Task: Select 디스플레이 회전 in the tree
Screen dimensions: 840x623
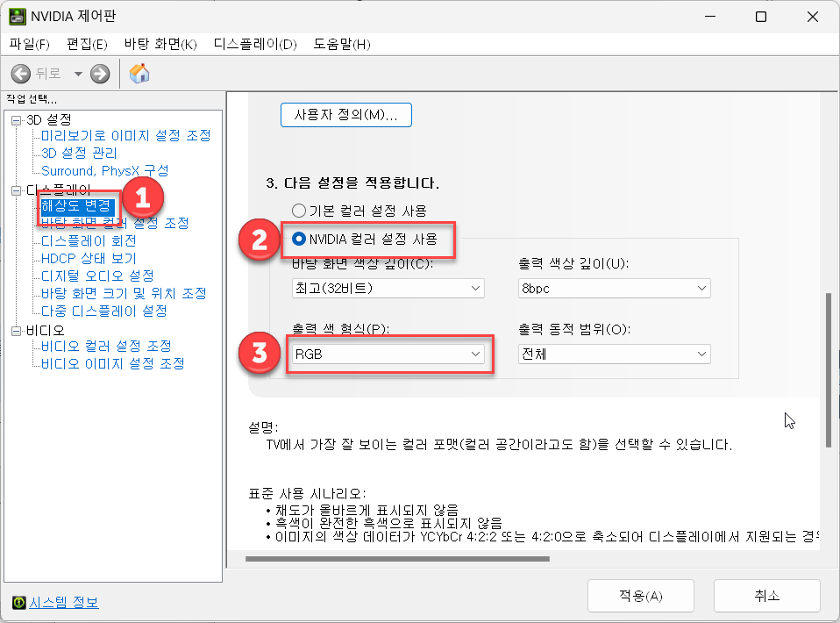Action: [89, 240]
